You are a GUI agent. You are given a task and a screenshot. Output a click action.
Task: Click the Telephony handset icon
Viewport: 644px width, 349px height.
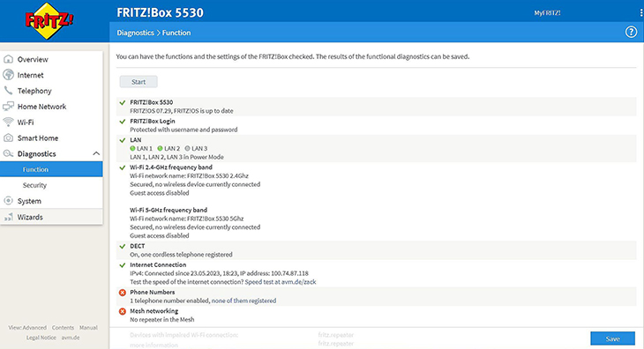tap(8, 90)
